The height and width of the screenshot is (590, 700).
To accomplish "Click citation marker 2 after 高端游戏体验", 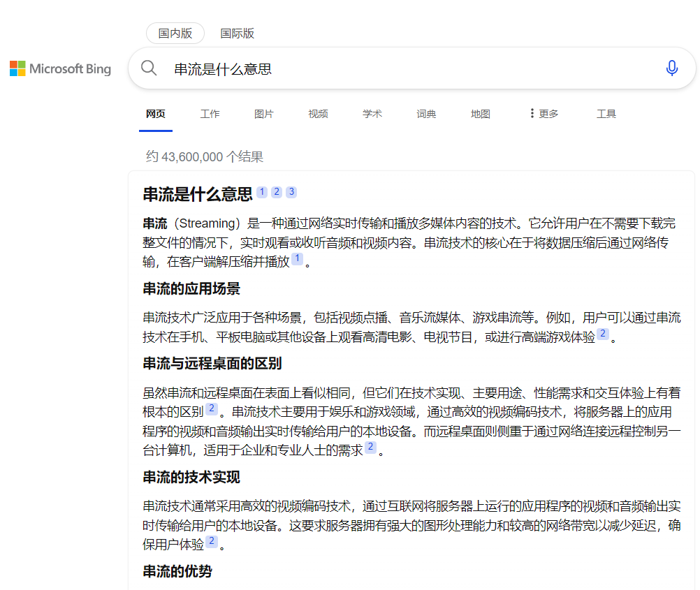I will [602, 334].
